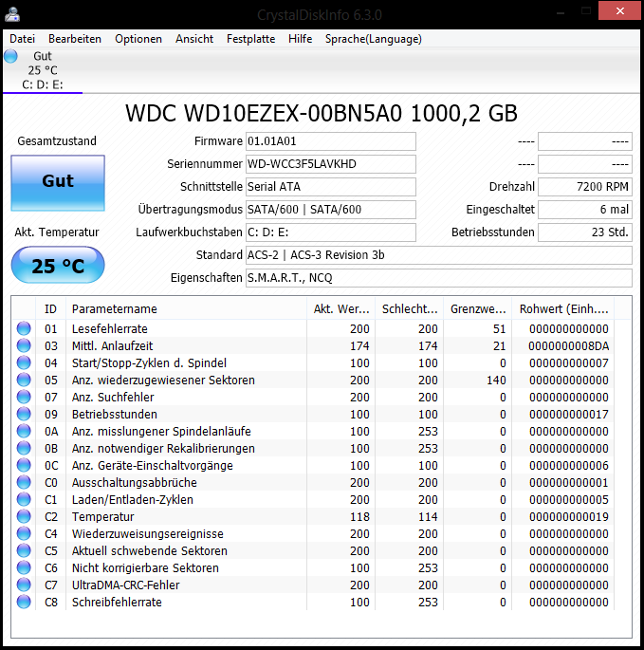Screen dimensions: 644x650
Task: Click the current value 118 in the Temperatur row
Action: click(359, 516)
